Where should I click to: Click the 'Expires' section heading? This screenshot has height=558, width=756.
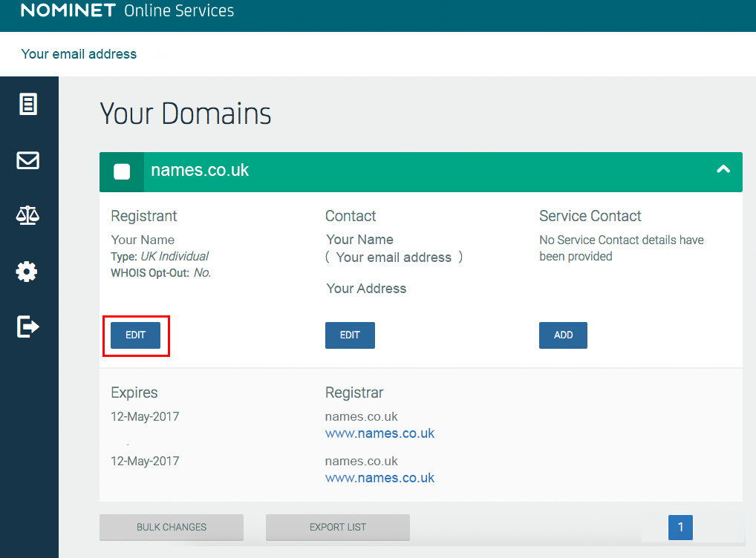(x=134, y=393)
